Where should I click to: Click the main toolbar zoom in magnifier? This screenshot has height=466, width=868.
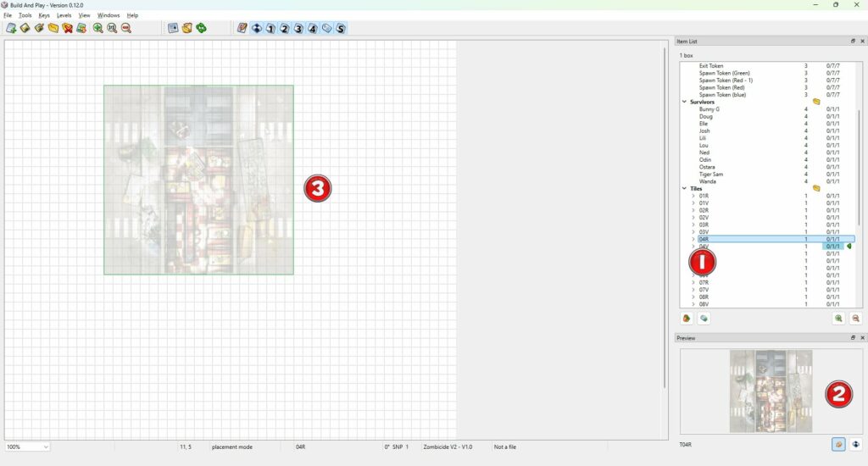(x=98, y=28)
